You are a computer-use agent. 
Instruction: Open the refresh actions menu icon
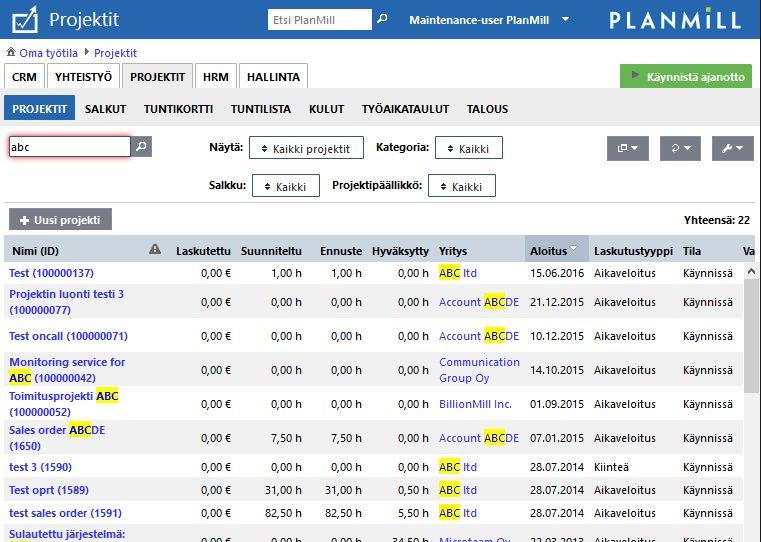[x=680, y=148]
